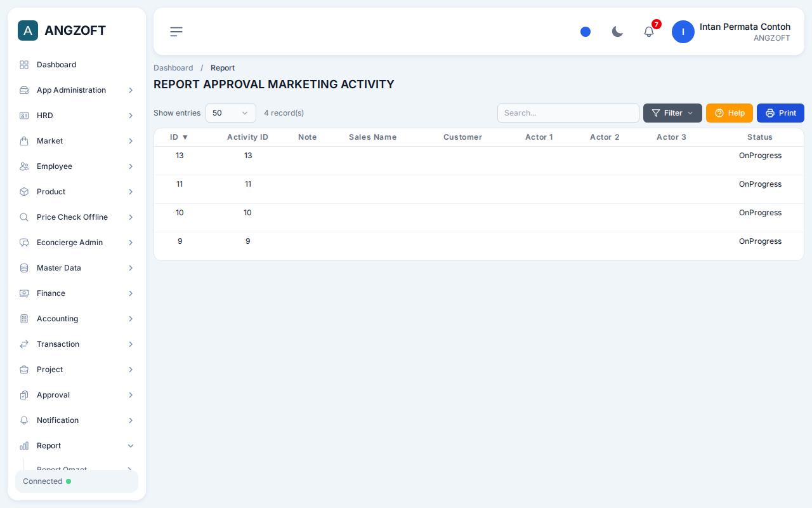
Task: Open the Show entries dropdown
Action: [231, 113]
